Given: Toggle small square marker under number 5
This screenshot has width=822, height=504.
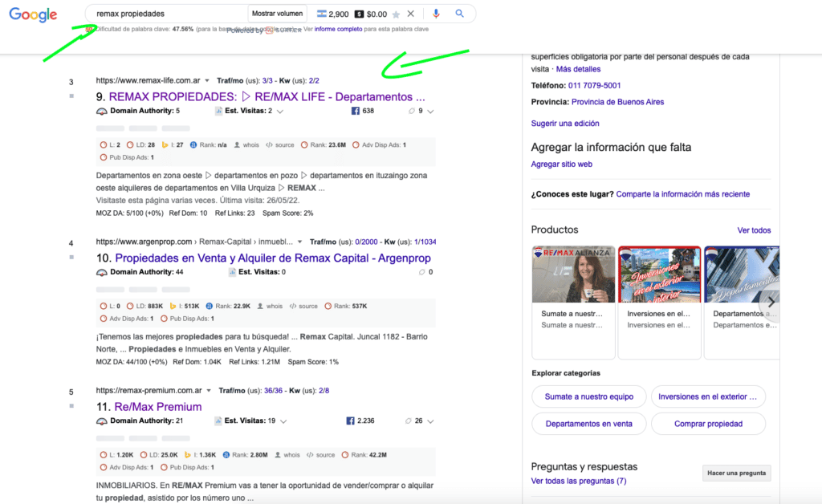Looking at the screenshot, I should coord(71,406).
